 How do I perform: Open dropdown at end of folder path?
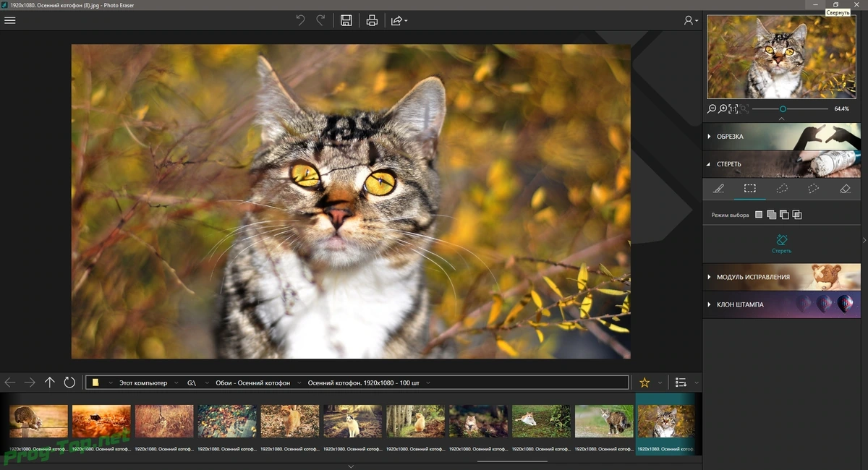pyautogui.click(x=428, y=383)
